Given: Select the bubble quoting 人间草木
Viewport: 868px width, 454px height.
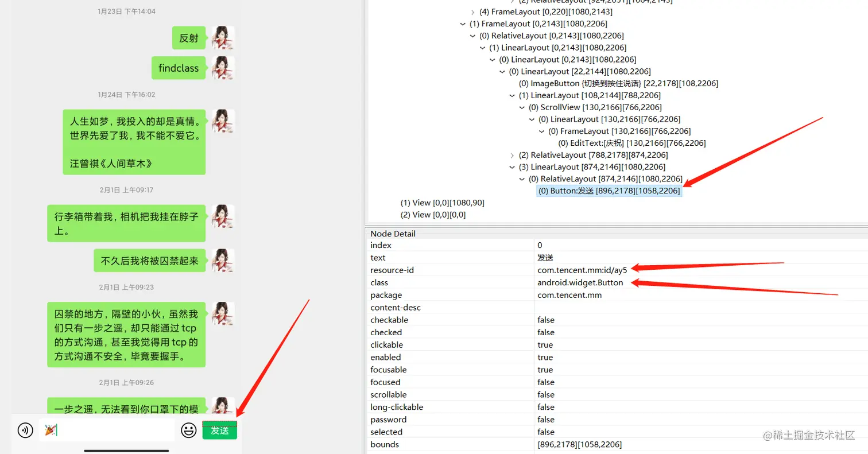Looking at the screenshot, I should [134, 142].
